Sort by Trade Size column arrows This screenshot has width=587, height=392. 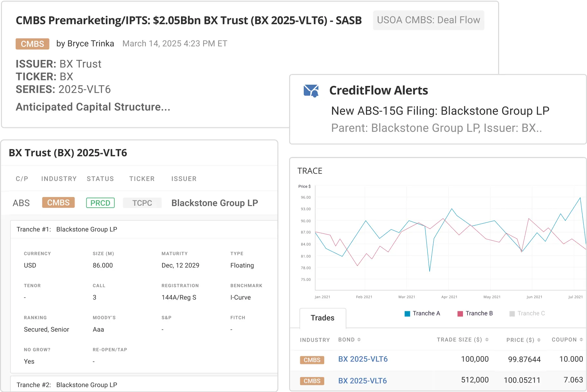tap(487, 340)
